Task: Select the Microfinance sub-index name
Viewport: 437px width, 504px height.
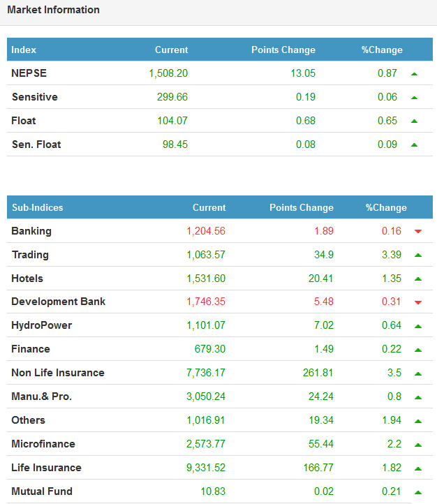Action: pos(43,444)
